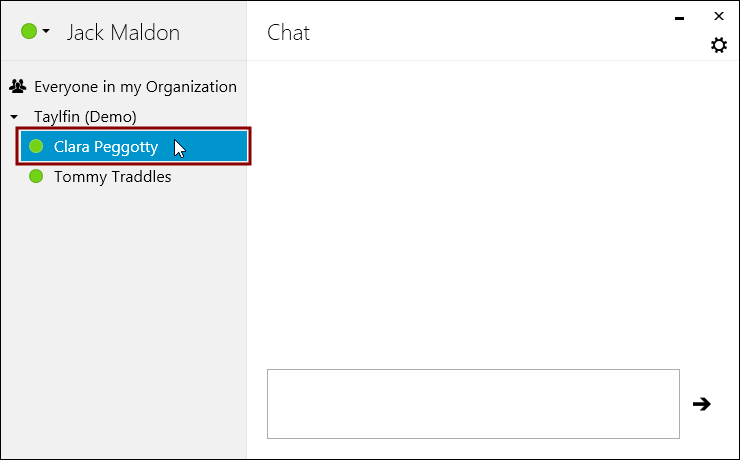Click inside the empty conversation area
Image resolution: width=740 pixels, height=460 pixels.
(493, 212)
